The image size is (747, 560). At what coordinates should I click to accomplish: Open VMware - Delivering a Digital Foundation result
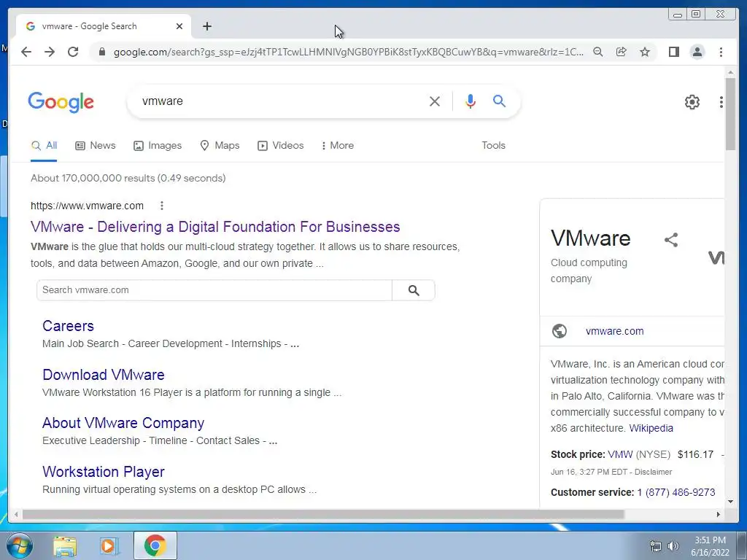(215, 227)
